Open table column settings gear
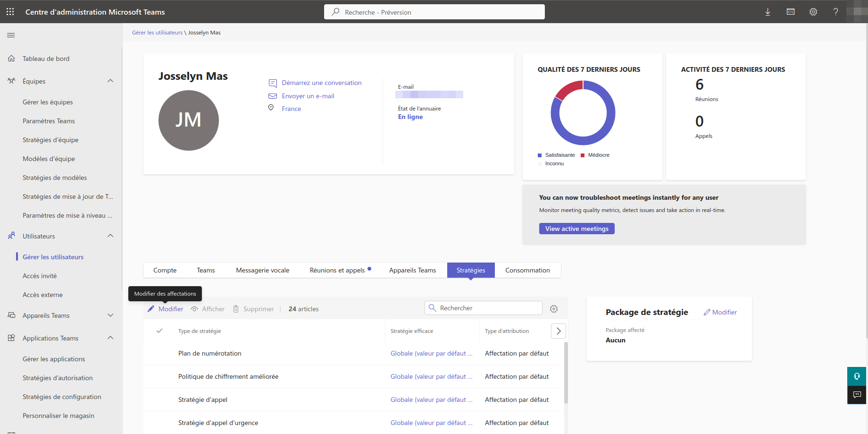The image size is (868, 434). coord(554,309)
